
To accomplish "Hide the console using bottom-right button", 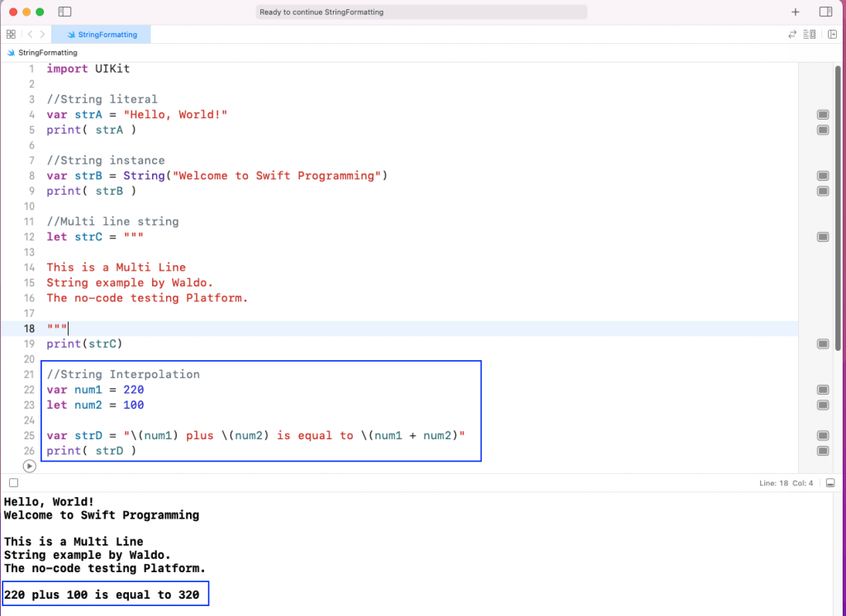I will (831, 482).
